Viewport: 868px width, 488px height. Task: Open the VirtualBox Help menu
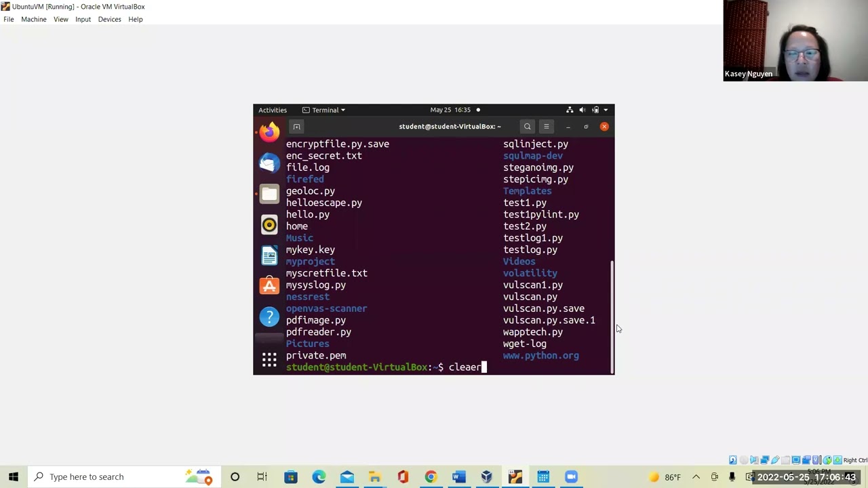(136, 19)
